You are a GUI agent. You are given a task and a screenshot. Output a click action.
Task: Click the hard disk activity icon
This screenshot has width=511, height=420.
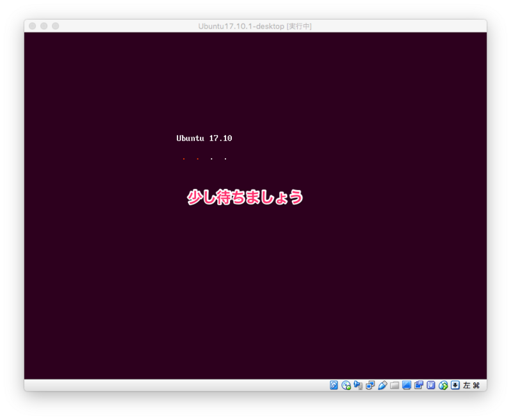(x=333, y=385)
